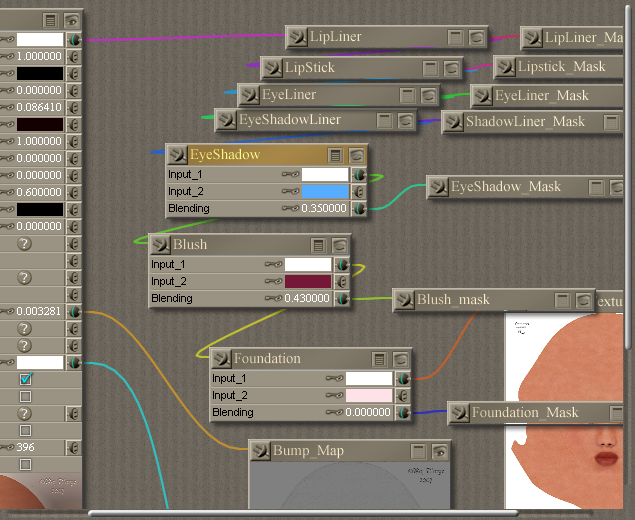The width and height of the screenshot is (635, 520).
Task: Collapse the EyeShadow node parameters
Action: (x=335, y=155)
